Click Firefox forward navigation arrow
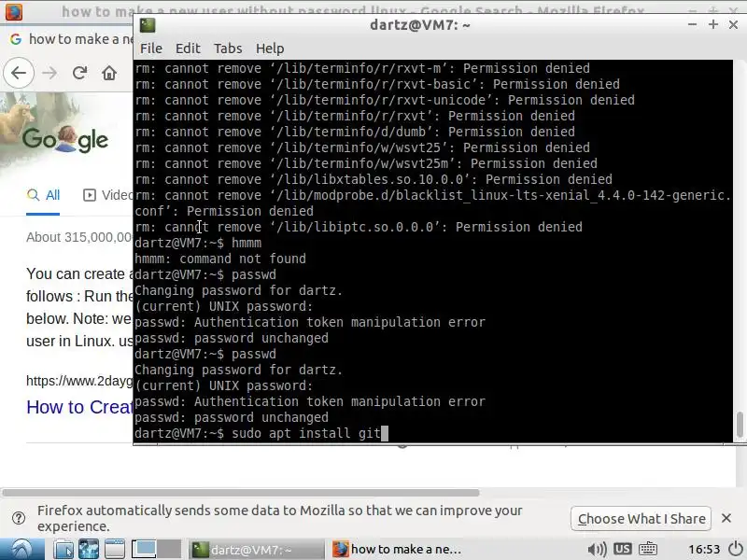 49,73
